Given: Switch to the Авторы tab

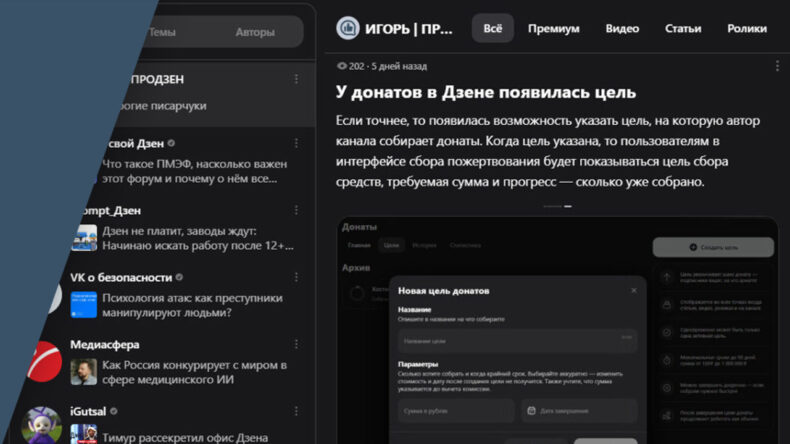Looking at the screenshot, I should click(255, 32).
